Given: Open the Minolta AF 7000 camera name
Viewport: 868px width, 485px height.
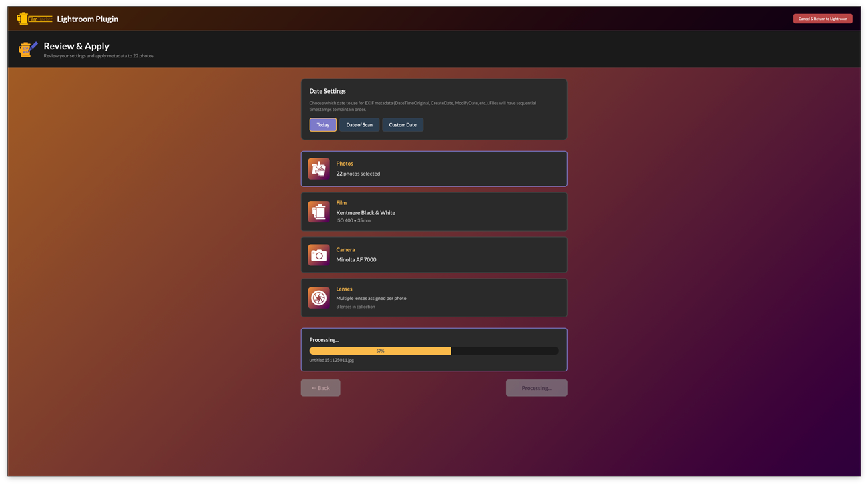Looking at the screenshot, I should 356,260.
